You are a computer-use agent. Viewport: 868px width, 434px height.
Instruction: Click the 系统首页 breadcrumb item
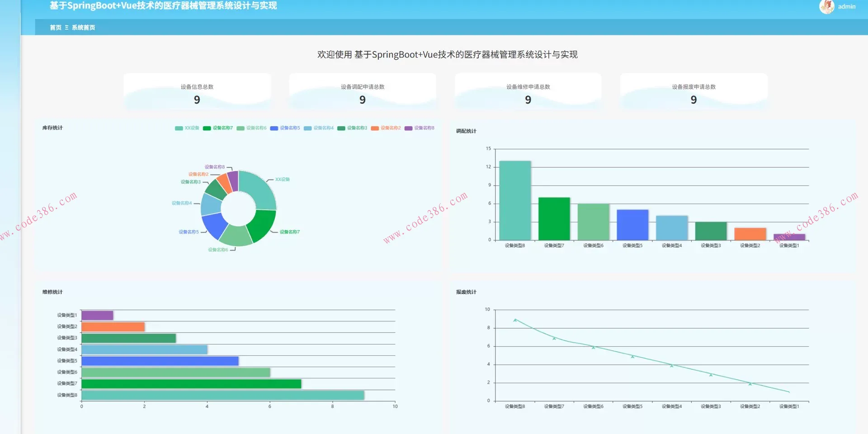coord(83,28)
